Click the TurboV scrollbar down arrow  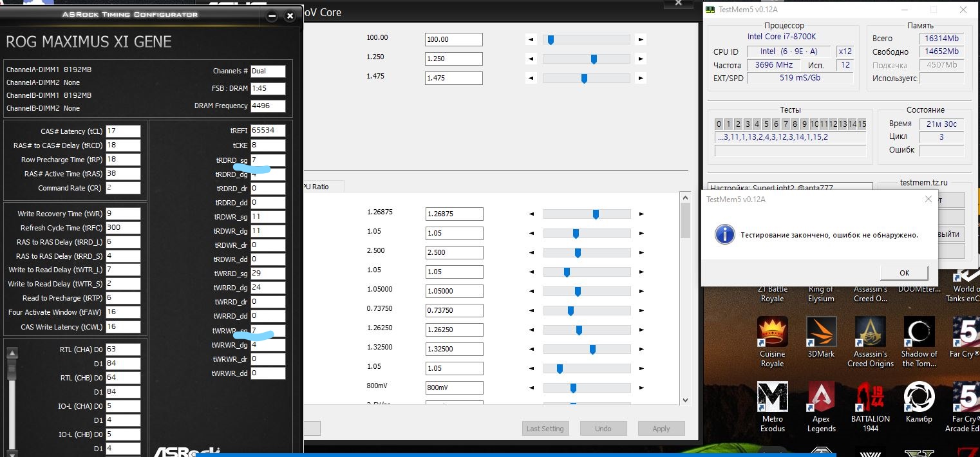(x=684, y=400)
